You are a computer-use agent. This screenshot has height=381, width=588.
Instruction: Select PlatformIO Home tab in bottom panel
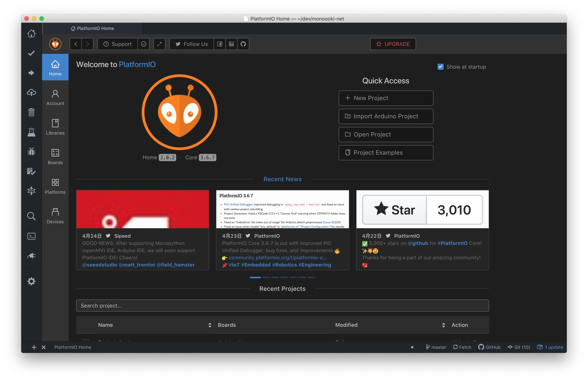pyautogui.click(x=73, y=347)
